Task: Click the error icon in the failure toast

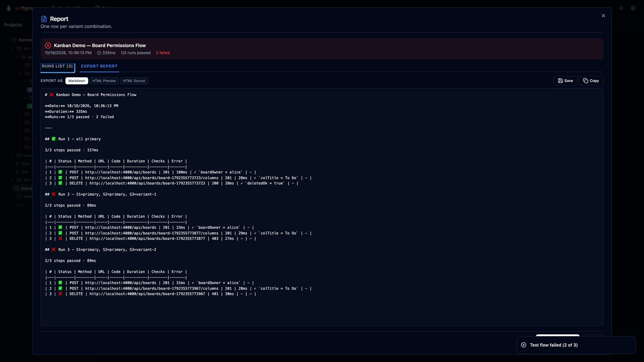Action: click(x=523, y=345)
